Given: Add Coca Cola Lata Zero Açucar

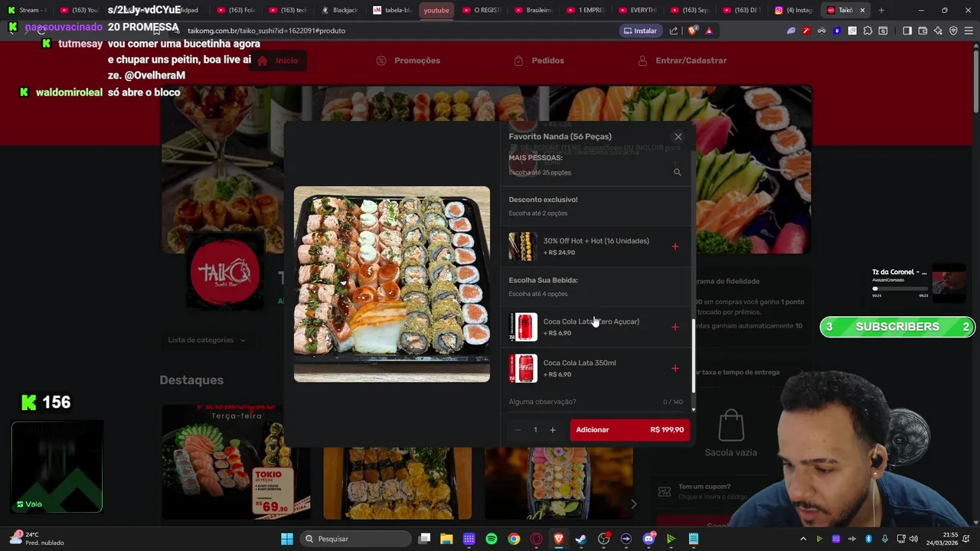Looking at the screenshot, I should point(675,327).
